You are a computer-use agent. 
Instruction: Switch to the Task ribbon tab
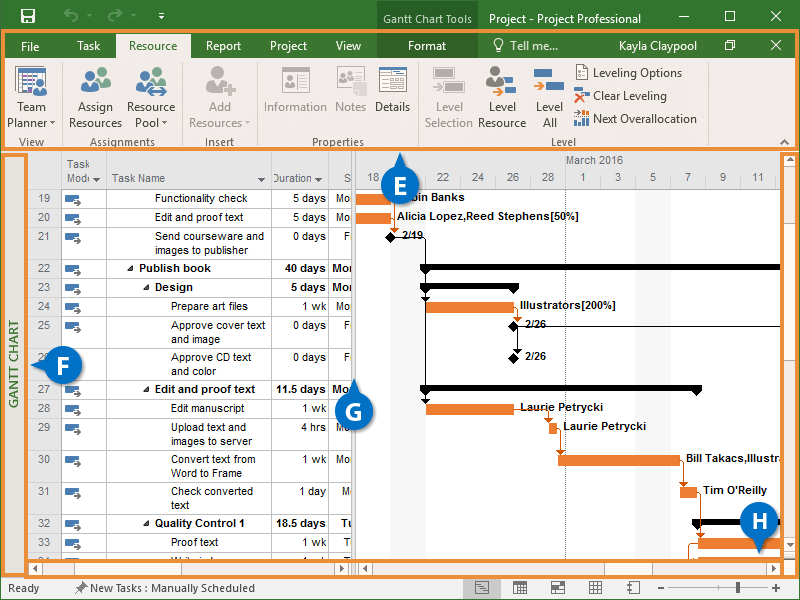(x=89, y=46)
